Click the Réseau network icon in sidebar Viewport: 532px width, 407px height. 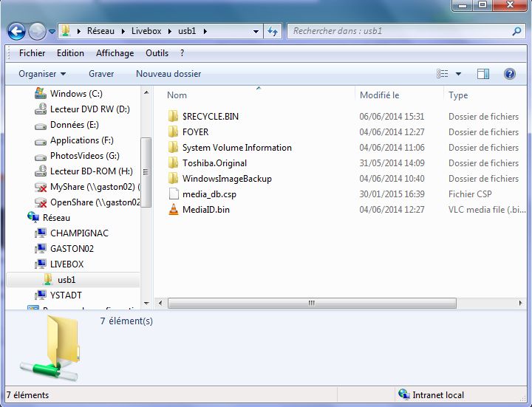33,217
